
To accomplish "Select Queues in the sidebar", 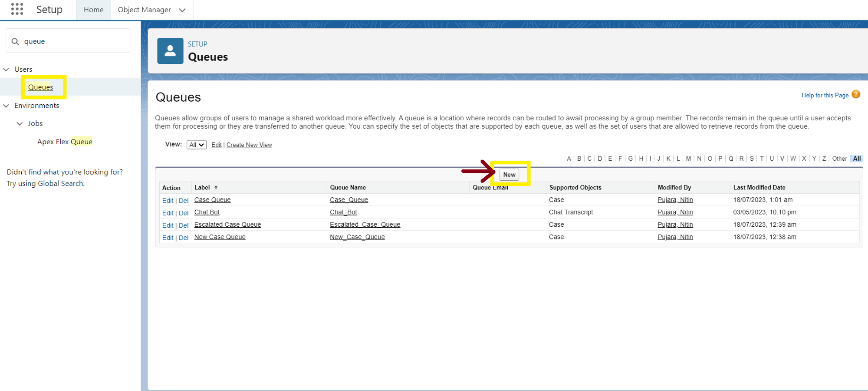I will point(41,87).
